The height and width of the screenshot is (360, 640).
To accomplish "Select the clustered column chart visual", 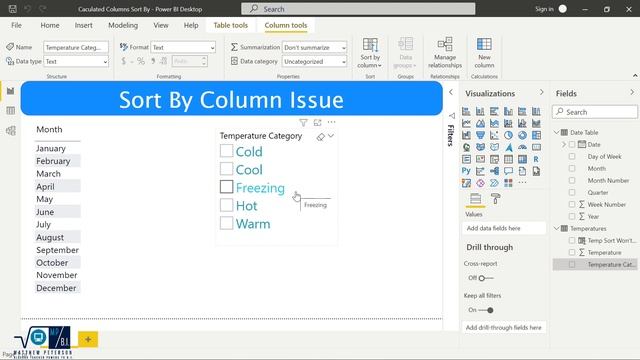I will tap(508, 111).
